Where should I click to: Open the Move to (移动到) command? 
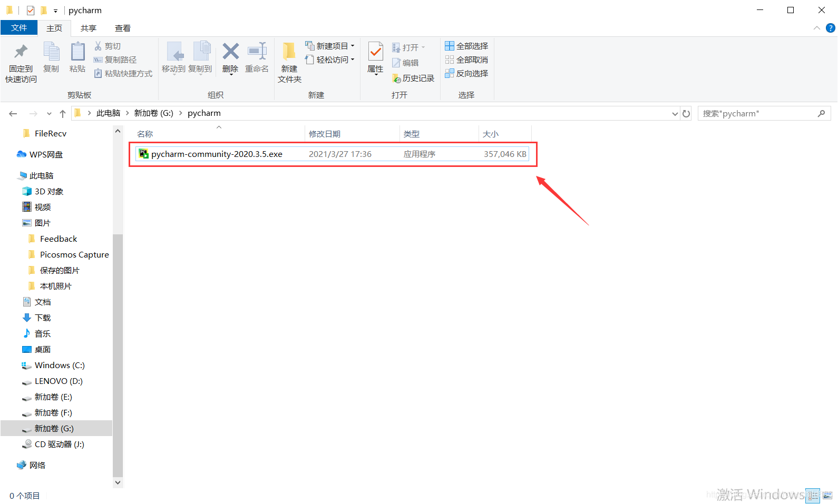click(173, 58)
